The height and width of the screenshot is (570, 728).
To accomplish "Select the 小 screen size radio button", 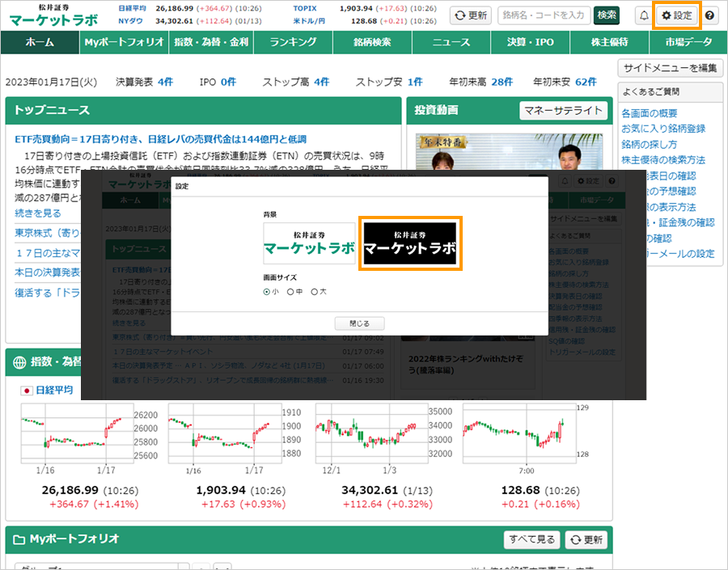I will click(x=266, y=292).
